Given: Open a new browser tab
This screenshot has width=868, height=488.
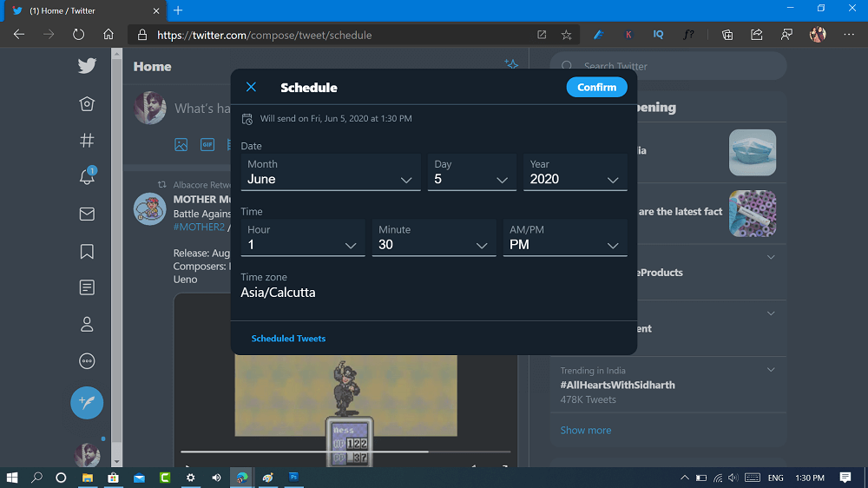Looking at the screenshot, I should [178, 10].
